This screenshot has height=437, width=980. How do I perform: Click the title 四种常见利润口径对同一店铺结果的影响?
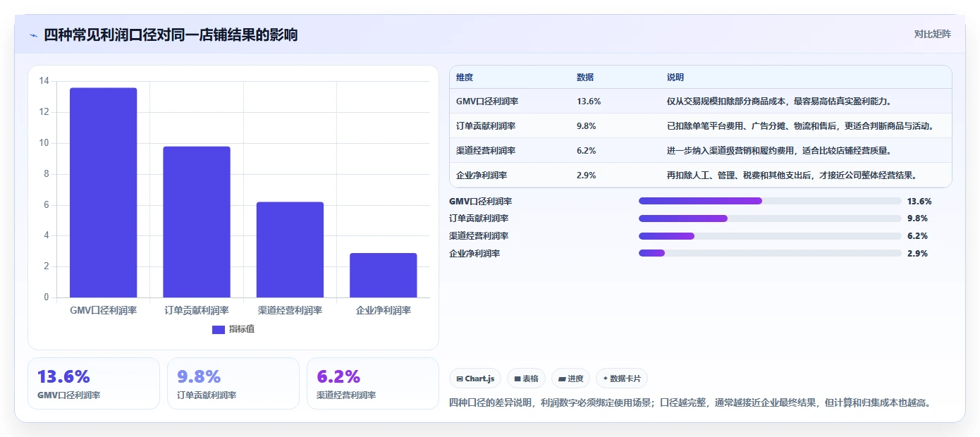point(171,35)
